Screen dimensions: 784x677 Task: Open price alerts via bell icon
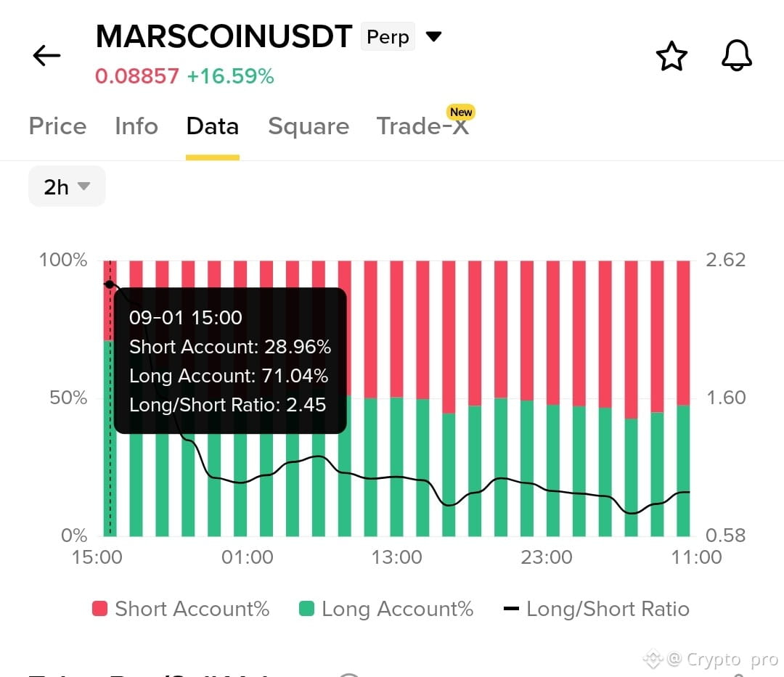737,55
